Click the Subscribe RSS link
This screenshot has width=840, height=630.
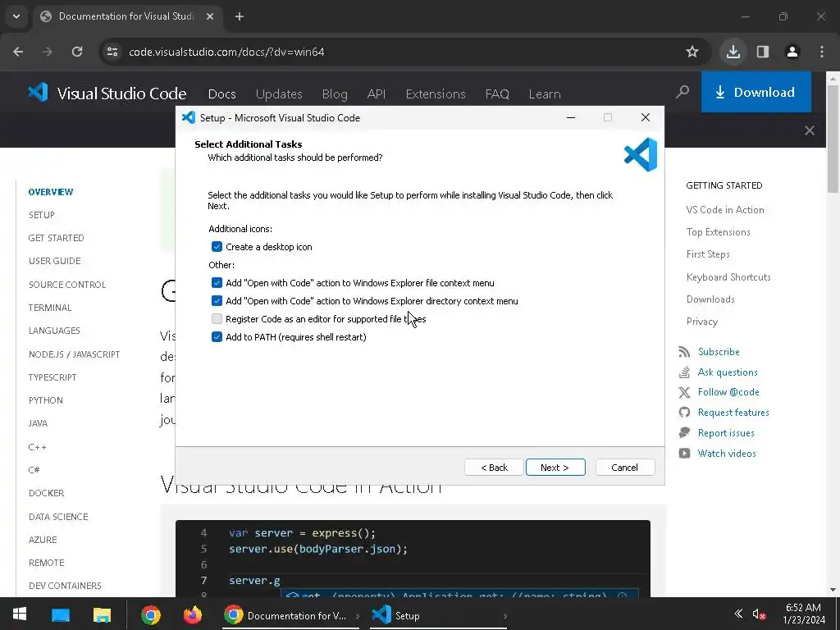tap(719, 351)
